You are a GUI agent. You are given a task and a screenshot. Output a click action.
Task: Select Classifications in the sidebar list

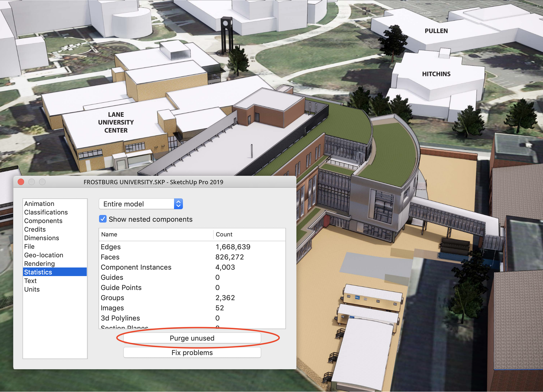point(46,212)
